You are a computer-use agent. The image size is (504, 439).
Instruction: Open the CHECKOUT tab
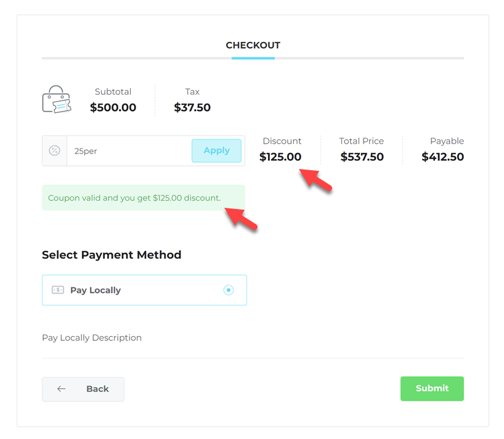pos(253,46)
